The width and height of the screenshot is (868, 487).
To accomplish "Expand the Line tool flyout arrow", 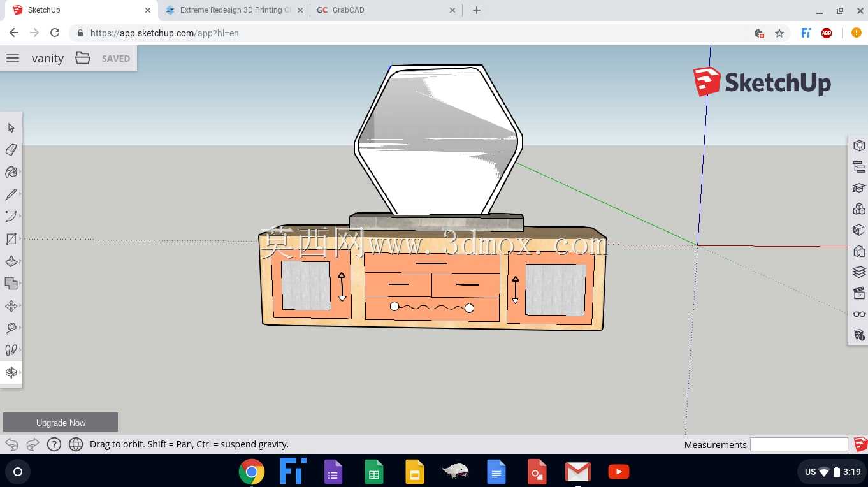I will (20, 194).
